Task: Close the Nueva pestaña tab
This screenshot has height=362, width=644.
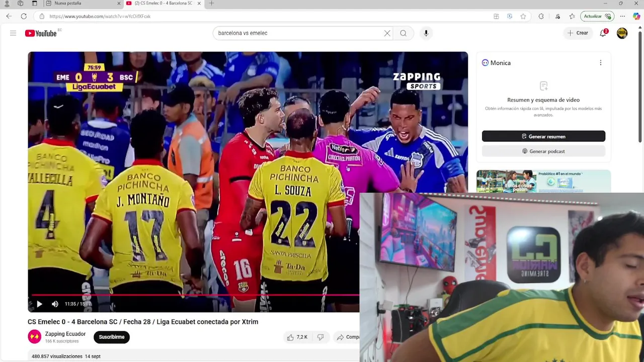Action: pos(119,3)
